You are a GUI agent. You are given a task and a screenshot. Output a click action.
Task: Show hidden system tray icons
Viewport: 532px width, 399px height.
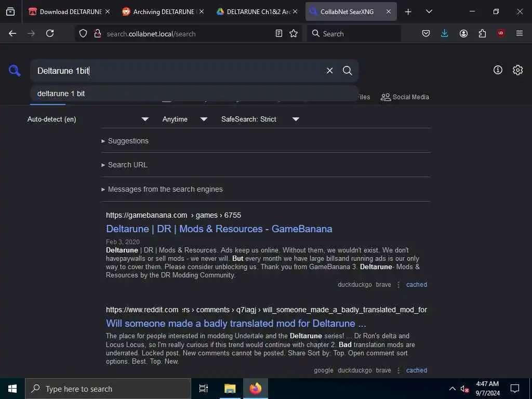453,389
